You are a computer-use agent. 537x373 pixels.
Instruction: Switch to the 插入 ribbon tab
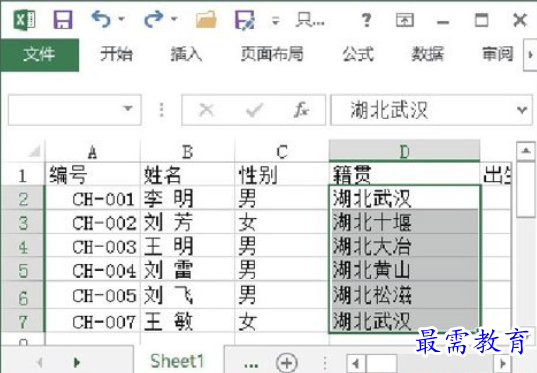[186, 54]
